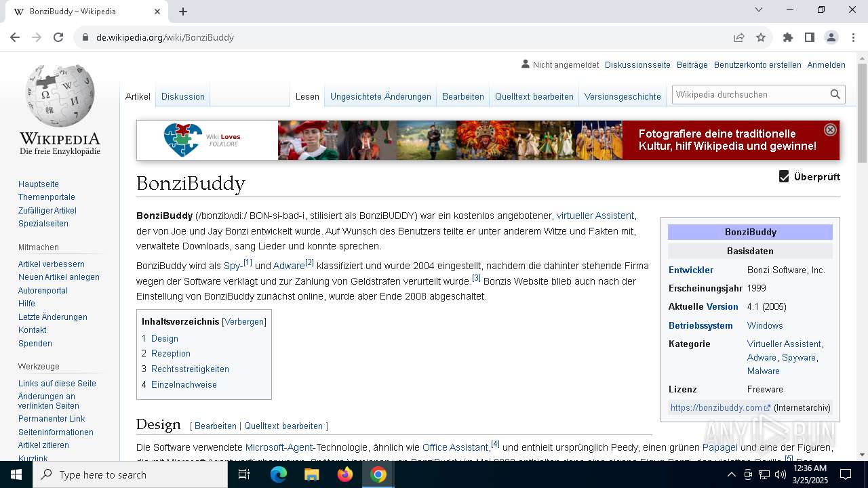Bookmark this page with the star icon

[x=761, y=37]
